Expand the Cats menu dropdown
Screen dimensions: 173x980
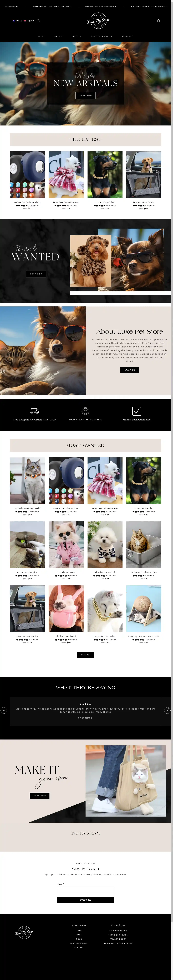click(x=58, y=36)
